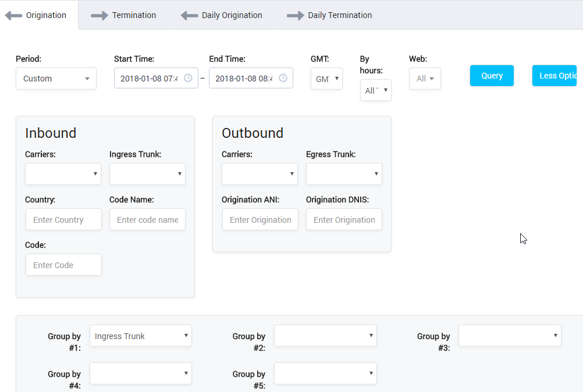The width and height of the screenshot is (583, 392).
Task: Click the Enter Country input field
Action: tap(63, 219)
